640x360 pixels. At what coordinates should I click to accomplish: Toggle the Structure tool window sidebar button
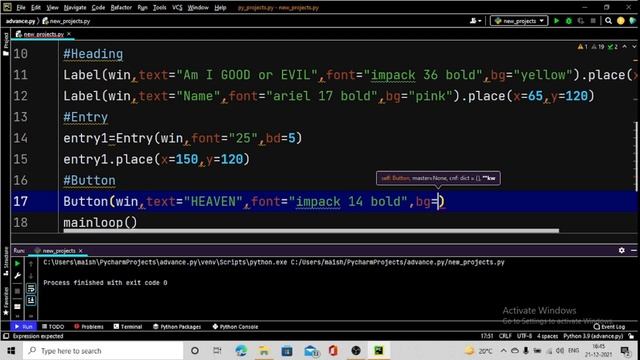[6, 260]
